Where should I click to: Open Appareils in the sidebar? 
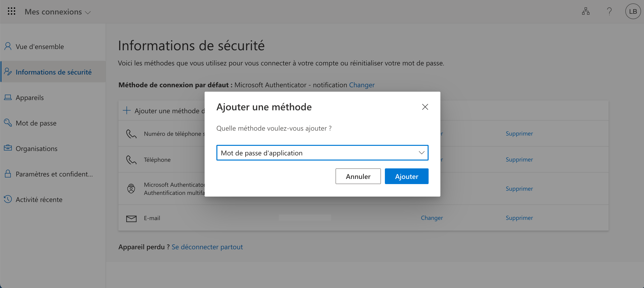(x=30, y=98)
